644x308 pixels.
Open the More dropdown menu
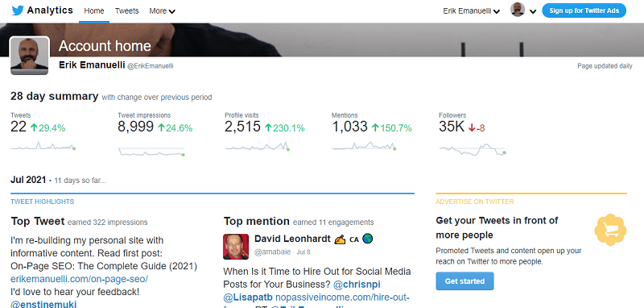(x=162, y=11)
